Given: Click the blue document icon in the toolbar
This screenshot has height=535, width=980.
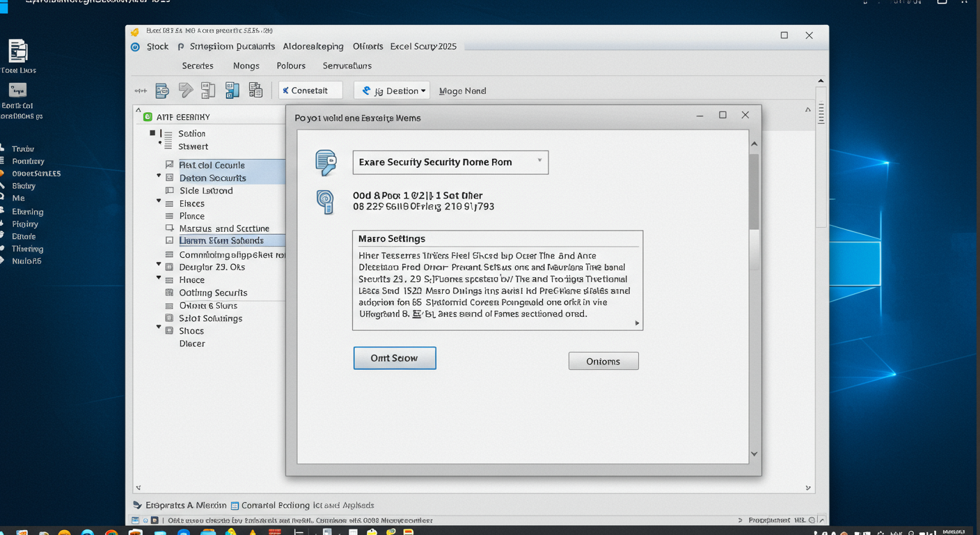Looking at the screenshot, I should [162, 91].
